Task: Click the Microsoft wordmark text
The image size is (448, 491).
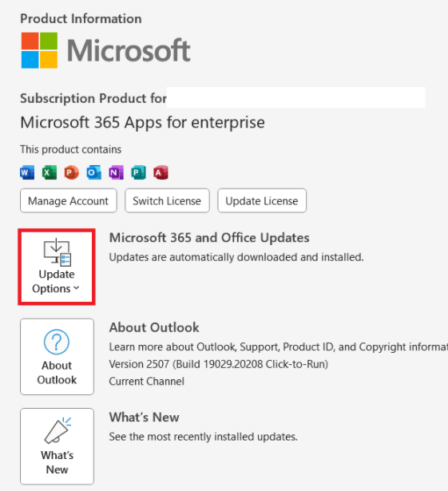Action: 129,50
